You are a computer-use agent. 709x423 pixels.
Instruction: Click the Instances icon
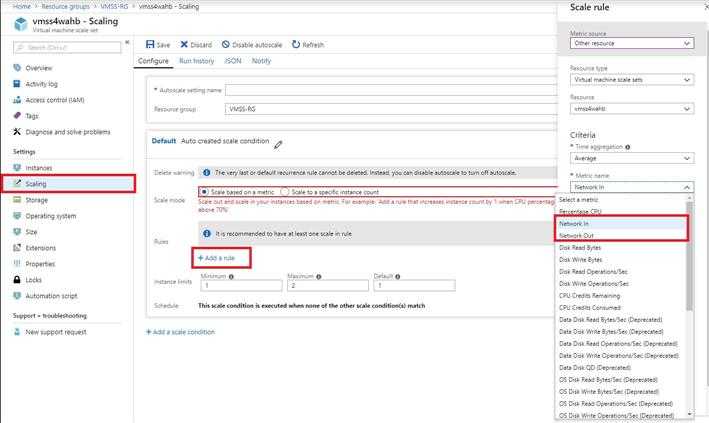17,168
